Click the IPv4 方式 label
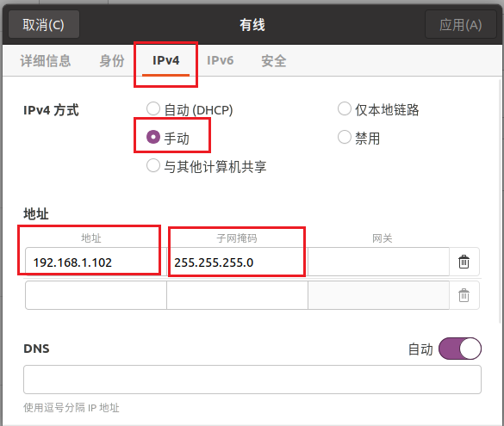 pos(51,110)
